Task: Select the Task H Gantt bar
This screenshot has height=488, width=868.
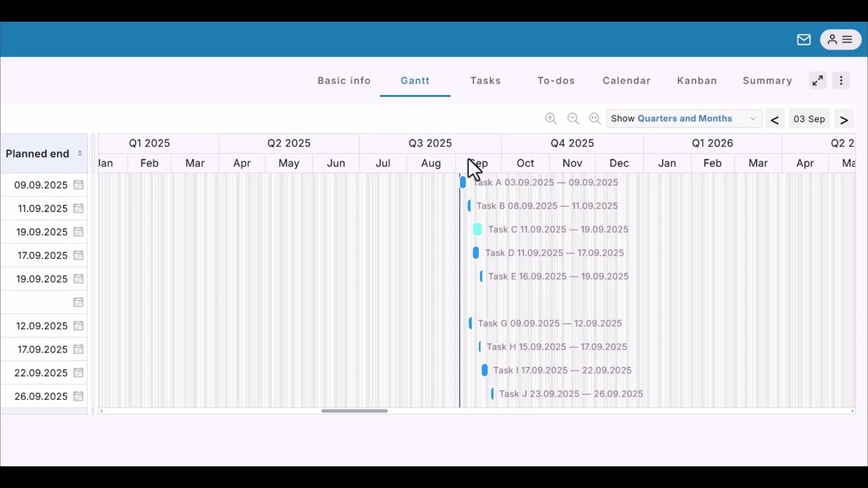Action: (480, 347)
